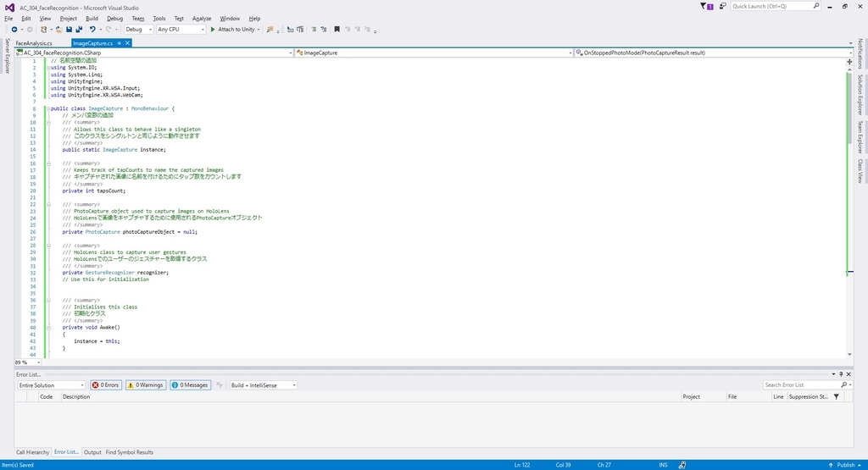Open the File menu

pyautogui.click(x=8, y=19)
